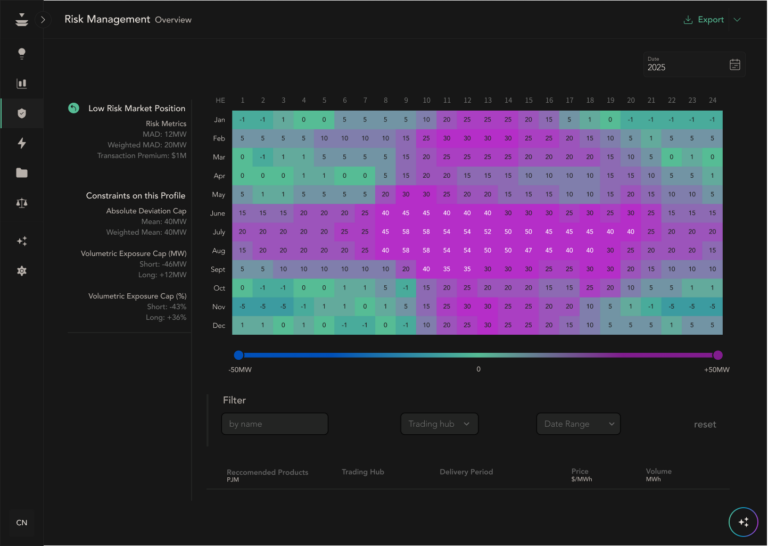Click the Overview breadcrumb tab
This screenshot has height=546, width=768.
click(x=173, y=20)
